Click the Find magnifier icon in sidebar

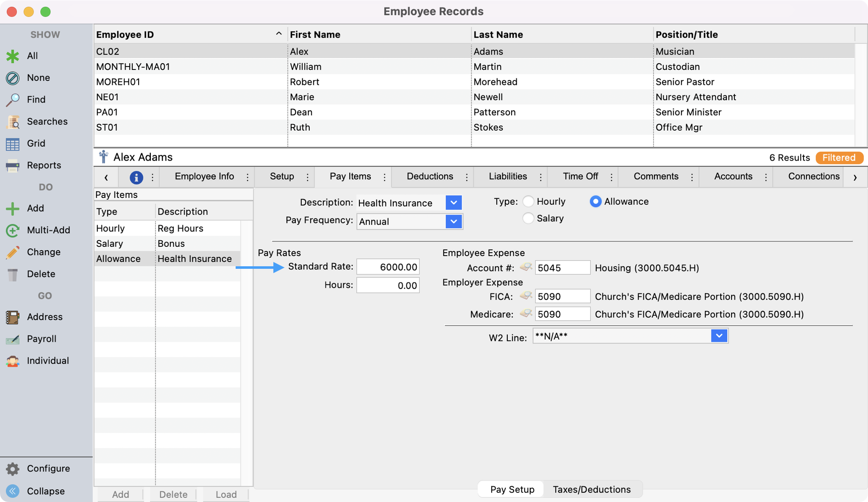(13, 100)
